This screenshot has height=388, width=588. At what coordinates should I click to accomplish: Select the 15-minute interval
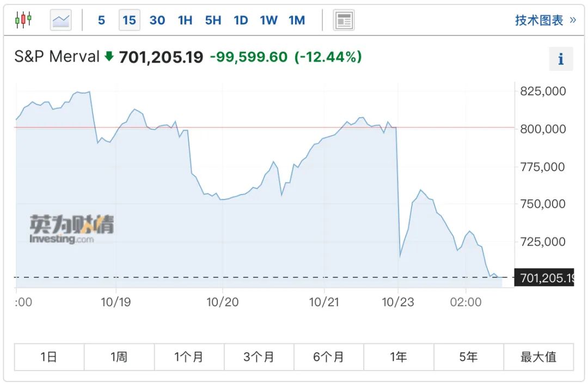pos(129,21)
